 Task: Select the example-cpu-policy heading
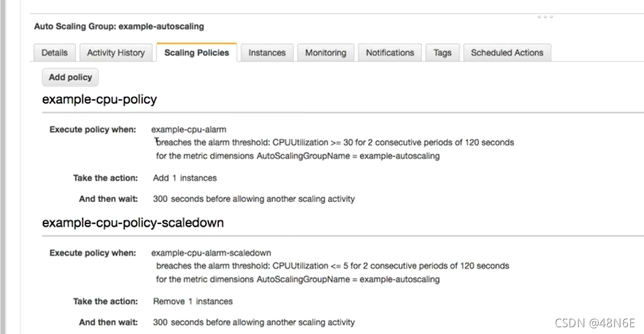point(99,99)
